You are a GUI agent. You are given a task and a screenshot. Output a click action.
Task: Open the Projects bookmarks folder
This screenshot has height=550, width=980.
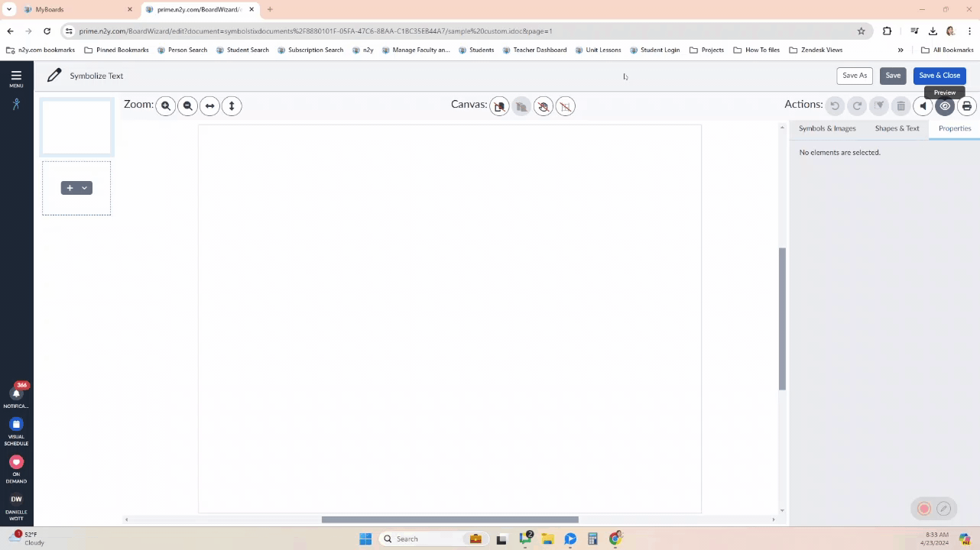point(706,50)
